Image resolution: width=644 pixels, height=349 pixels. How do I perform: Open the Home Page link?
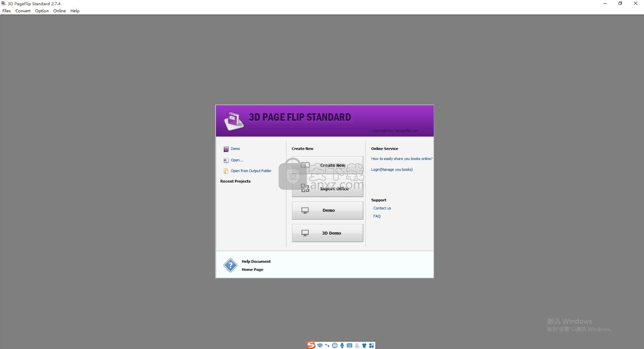[252, 270]
